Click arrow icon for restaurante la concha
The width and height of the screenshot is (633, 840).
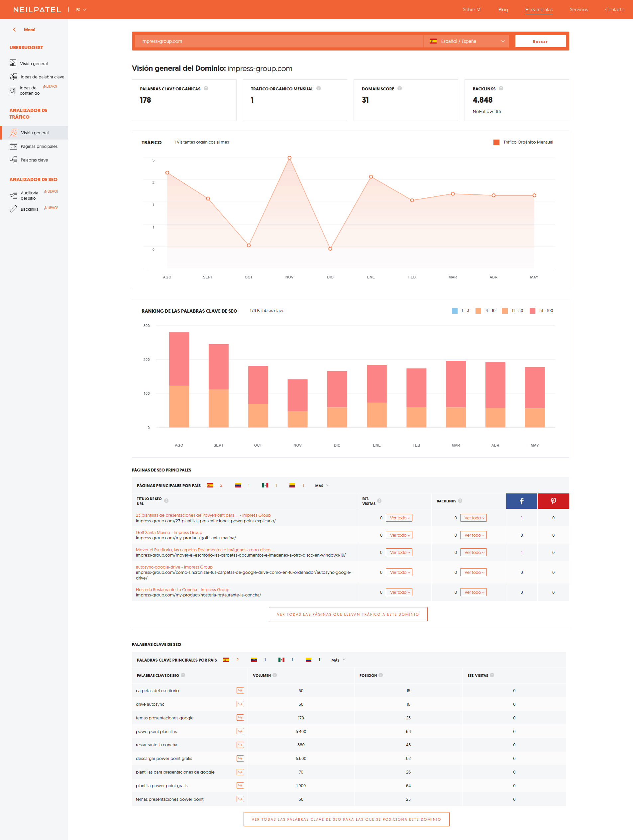point(240,745)
